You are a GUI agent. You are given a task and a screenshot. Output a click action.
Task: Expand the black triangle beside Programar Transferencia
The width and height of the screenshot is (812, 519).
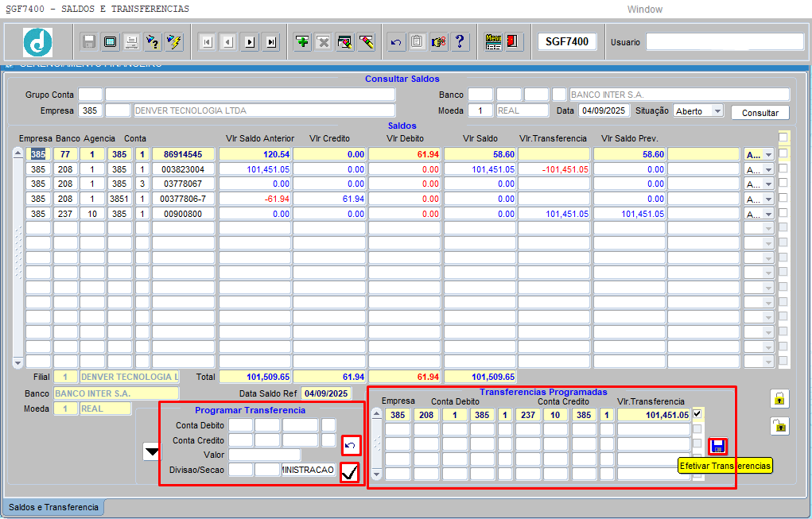[x=151, y=452]
